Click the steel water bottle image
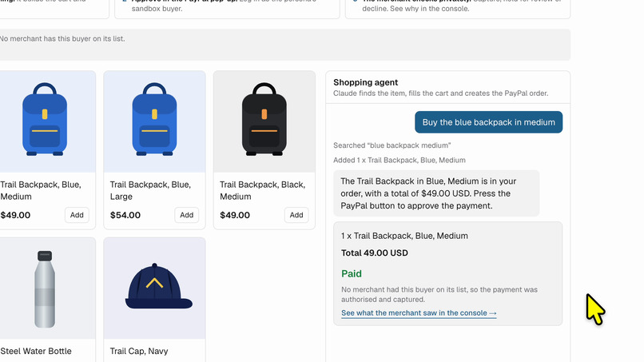This screenshot has width=644, height=362. pyautogui.click(x=46, y=288)
